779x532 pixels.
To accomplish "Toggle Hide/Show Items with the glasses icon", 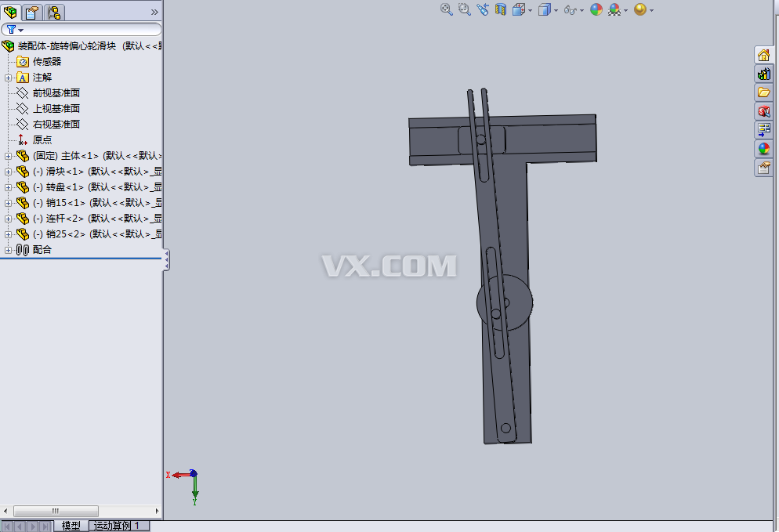I will 570,9.
